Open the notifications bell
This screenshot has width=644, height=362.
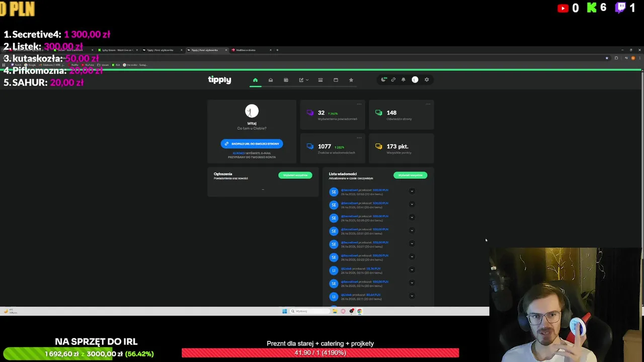(403, 79)
